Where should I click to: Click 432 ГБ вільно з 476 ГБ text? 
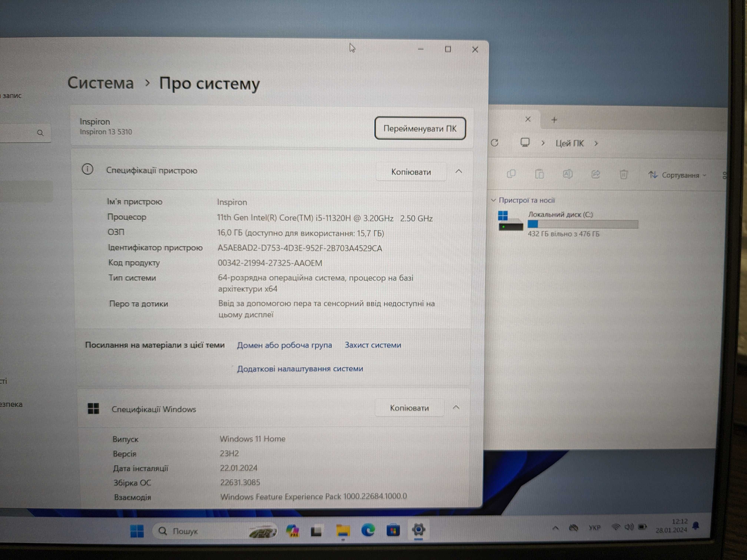coord(563,234)
